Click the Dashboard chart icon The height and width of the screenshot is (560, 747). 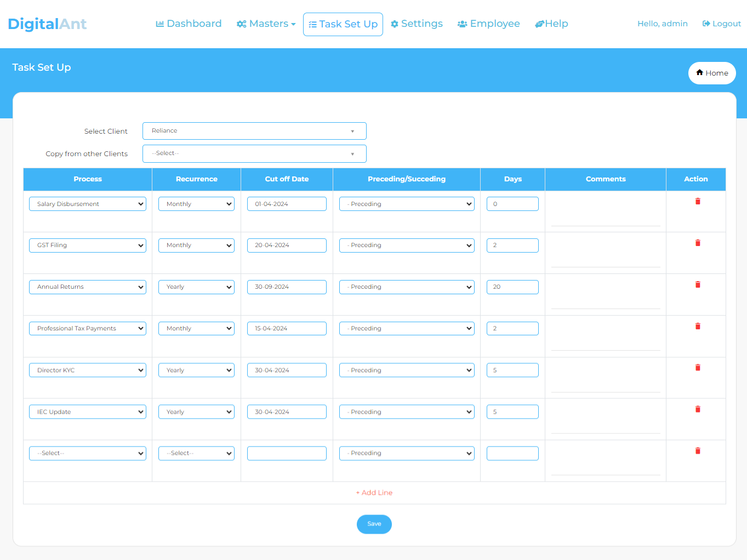(x=161, y=24)
